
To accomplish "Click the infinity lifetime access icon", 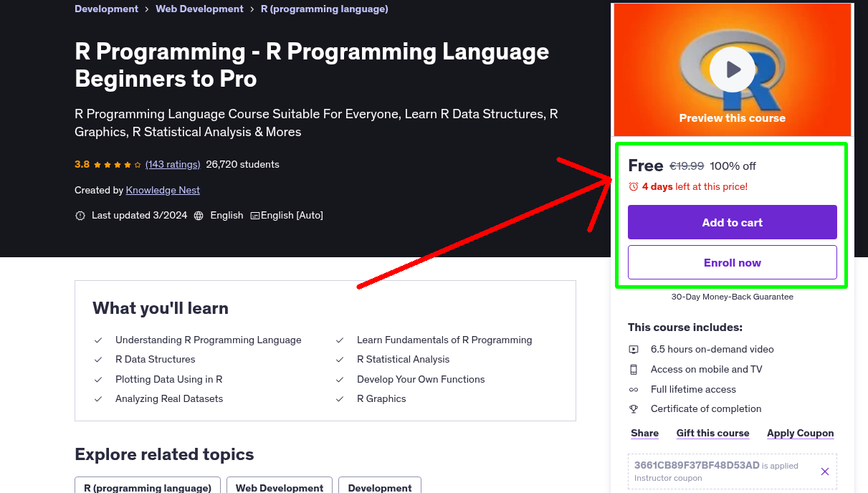I will [x=634, y=389].
